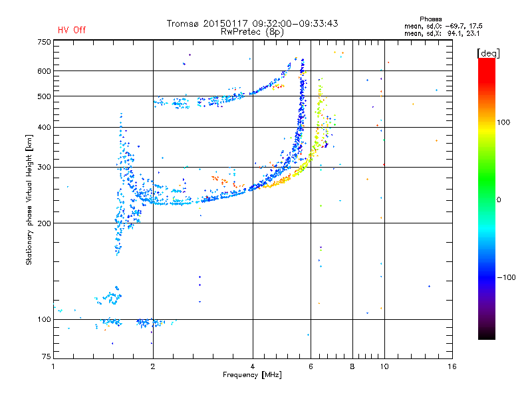This screenshot has height=399, width=532.
Task: Click x-axis tick label '10'
Action: coord(384,366)
